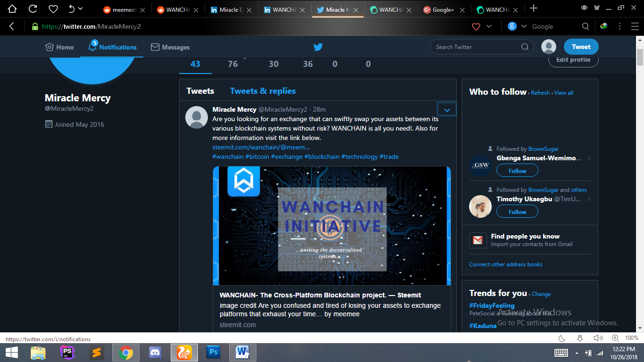
Task: Open favorites heart icon in title bar
Action: point(53,8)
